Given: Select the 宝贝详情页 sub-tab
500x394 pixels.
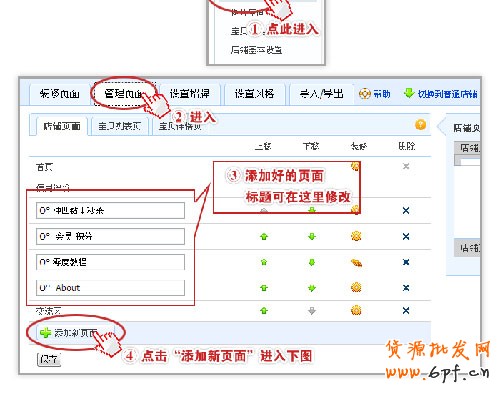Looking at the screenshot, I should (180, 126).
